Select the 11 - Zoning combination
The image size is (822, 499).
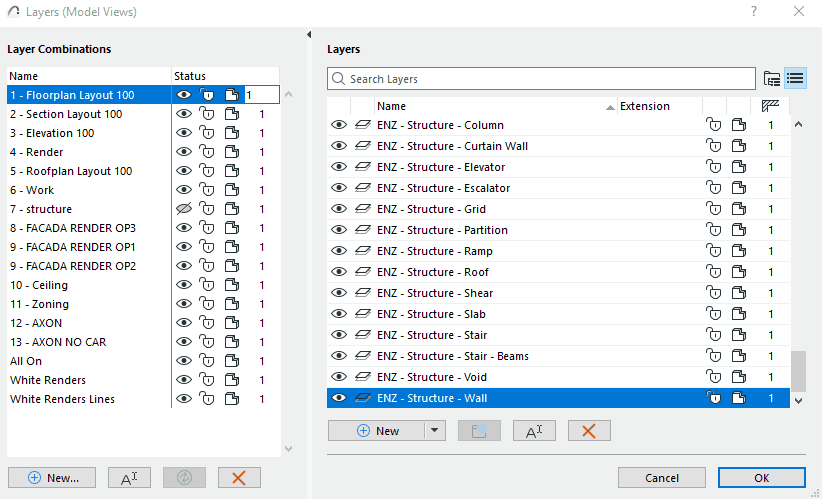39,304
